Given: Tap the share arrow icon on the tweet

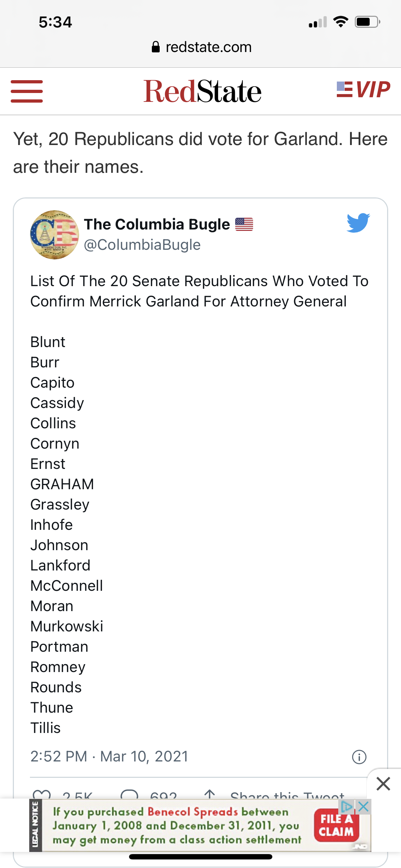Looking at the screenshot, I should tap(210, 794).
